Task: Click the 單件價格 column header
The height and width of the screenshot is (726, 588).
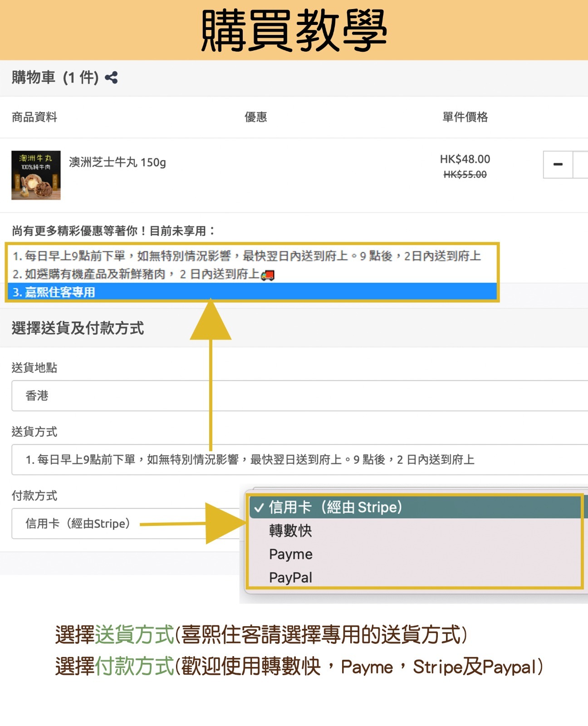Action: pos(465,117)
